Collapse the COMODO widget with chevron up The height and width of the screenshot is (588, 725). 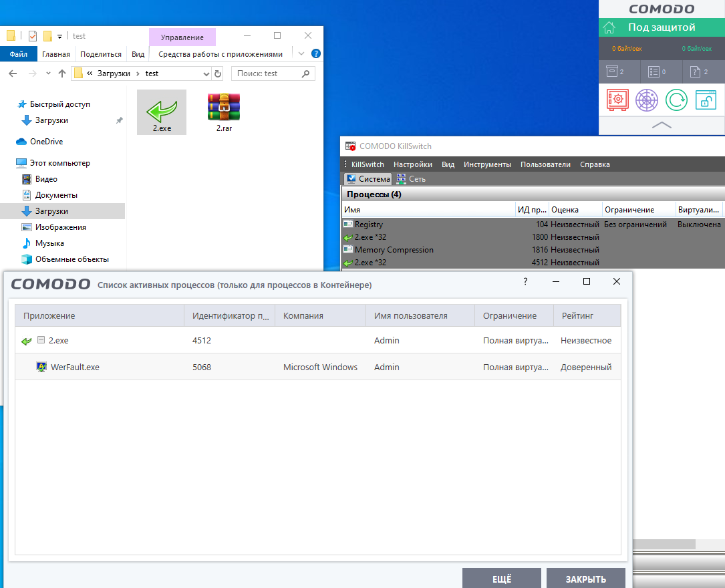tap(662, 125)
